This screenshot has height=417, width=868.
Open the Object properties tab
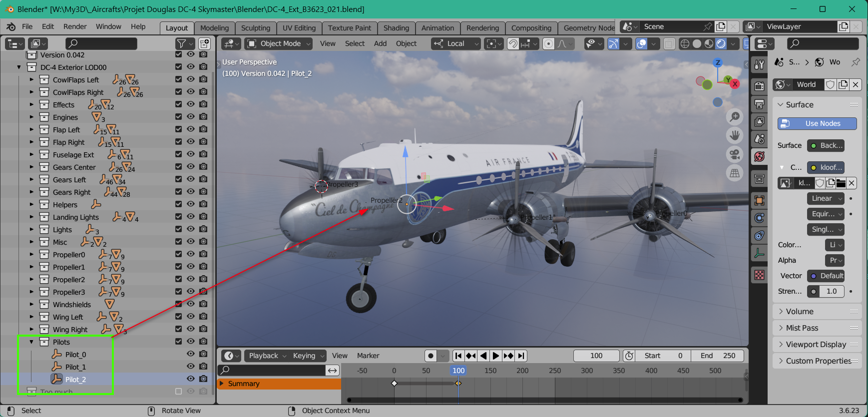pyautogui.click(x=759, y=200)
